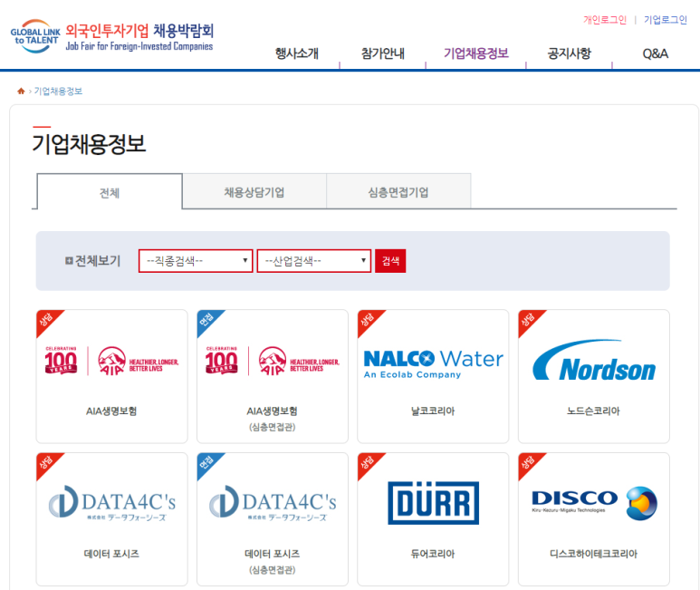Open the 행사소개 menu
This screenshot has width=700, height=590.
[297, 53]
